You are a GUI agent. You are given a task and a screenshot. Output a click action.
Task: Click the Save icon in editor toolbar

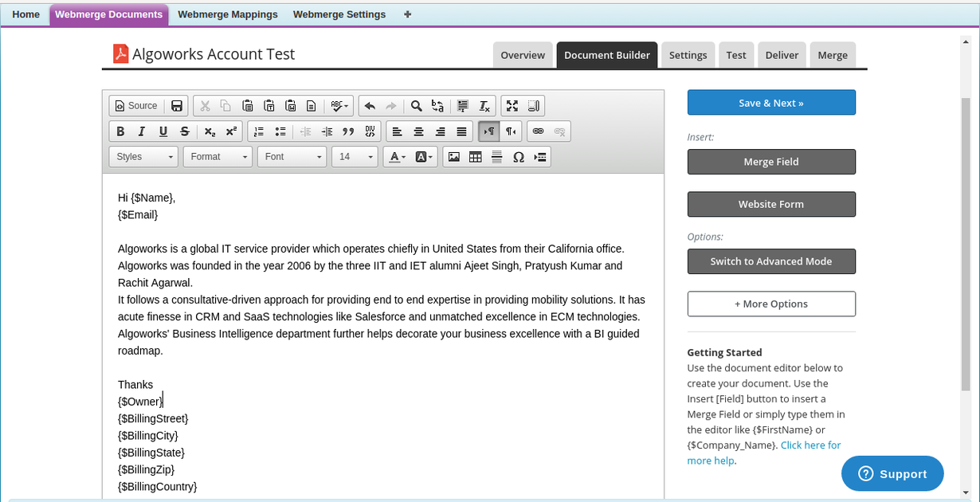(177, 106)
